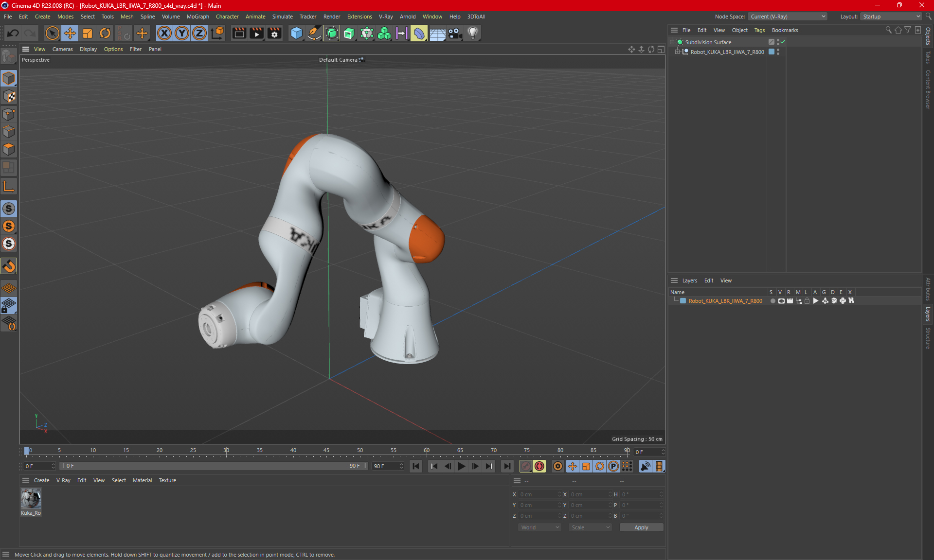Select the Kuka_Ro material thumbnail
The image size is (934, 560).
(x=31, y=499)
